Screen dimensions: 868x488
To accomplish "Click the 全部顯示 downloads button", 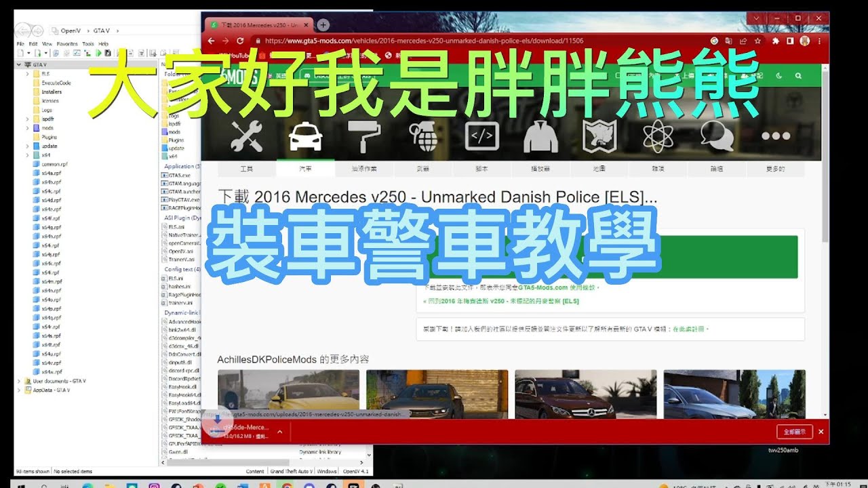I will [x=795, y=432].
